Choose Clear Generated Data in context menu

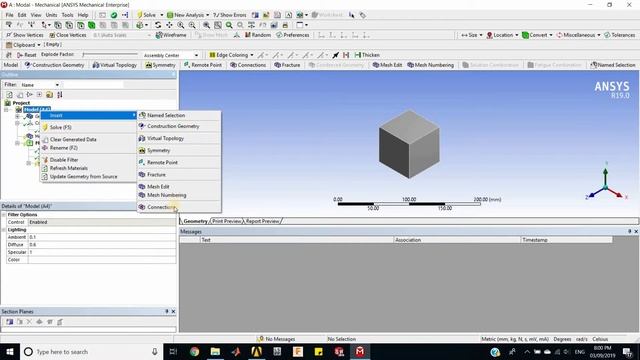click(88, 140)
